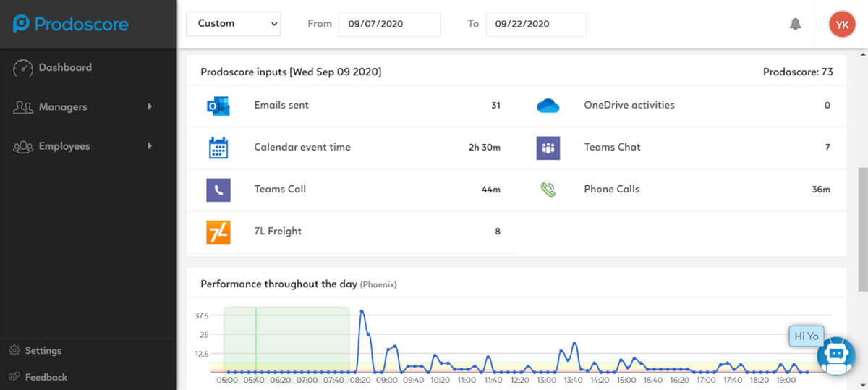868x390 pixels.
Task: Click the Teams Call phone icon
Action: coord(218,190)
